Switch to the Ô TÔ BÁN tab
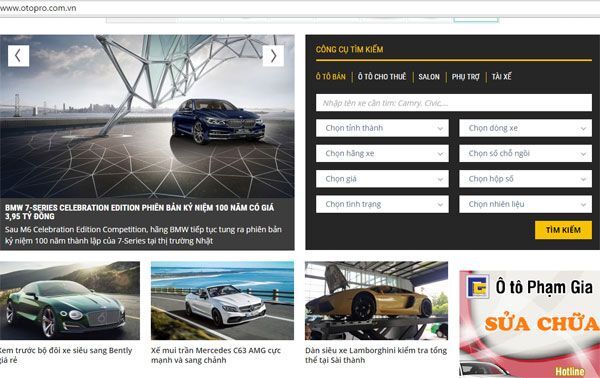600x378 pixels. pos(331,77)
